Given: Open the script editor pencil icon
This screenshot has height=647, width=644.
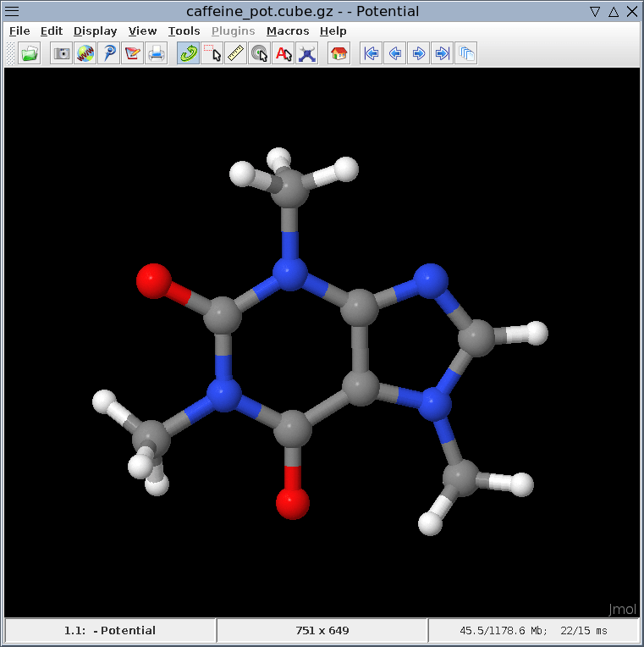Looking at the screenshot, I should [x=132, y=53].
